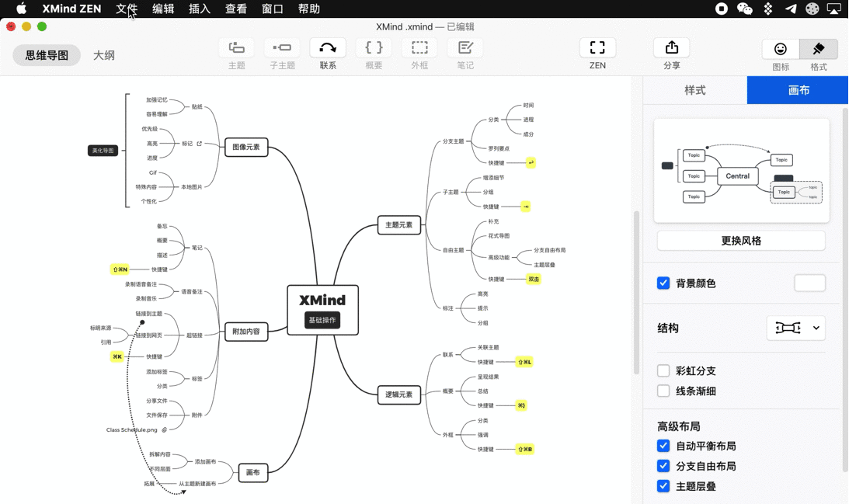Enter ZEN mode with its icon
The image size is (849, 504).
click(597, 47)
